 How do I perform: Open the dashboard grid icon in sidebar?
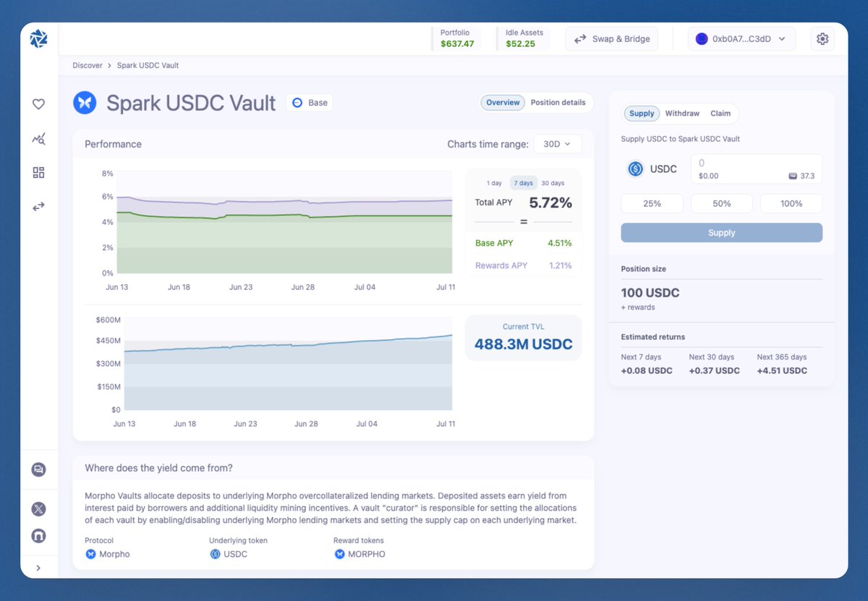point(38,172)
